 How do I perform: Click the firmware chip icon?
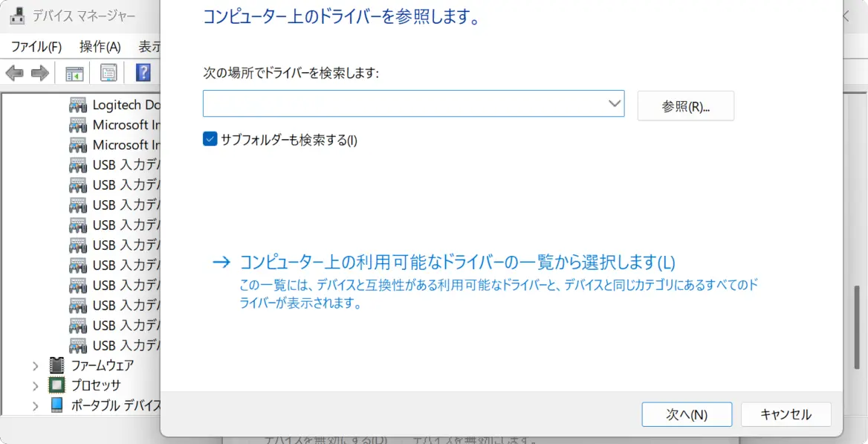pyautogui.click(x=56, y=365)
